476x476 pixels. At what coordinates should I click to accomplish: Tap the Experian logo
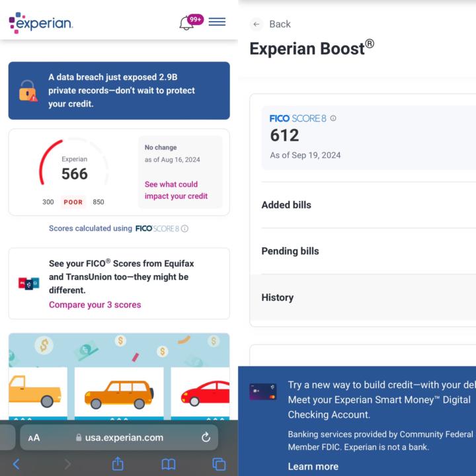pos(41,23)
